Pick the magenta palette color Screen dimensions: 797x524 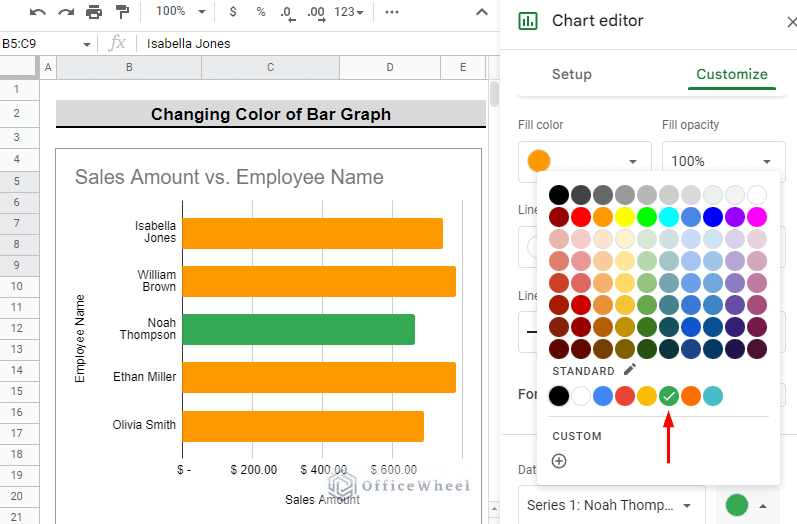pos(757,217)
